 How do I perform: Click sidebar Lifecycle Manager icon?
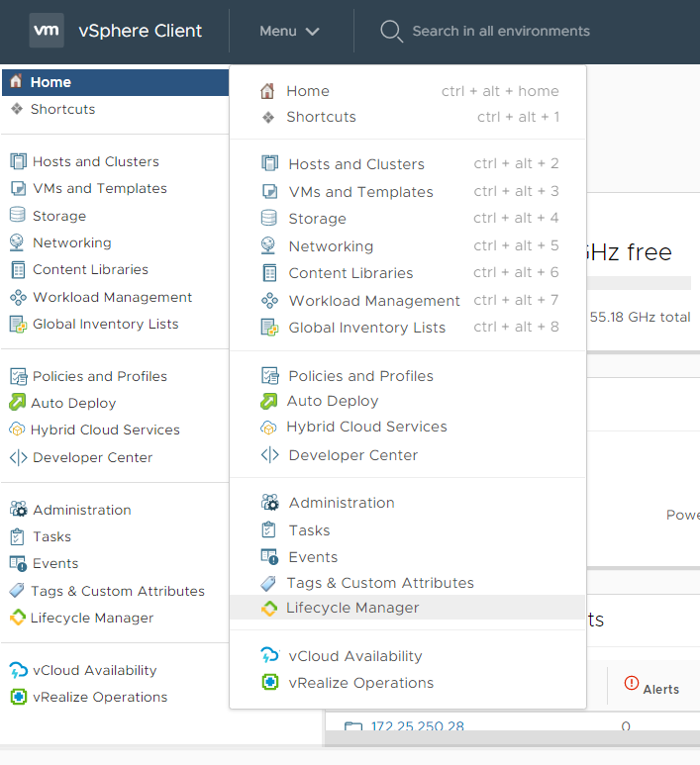(x=18, y=618)
